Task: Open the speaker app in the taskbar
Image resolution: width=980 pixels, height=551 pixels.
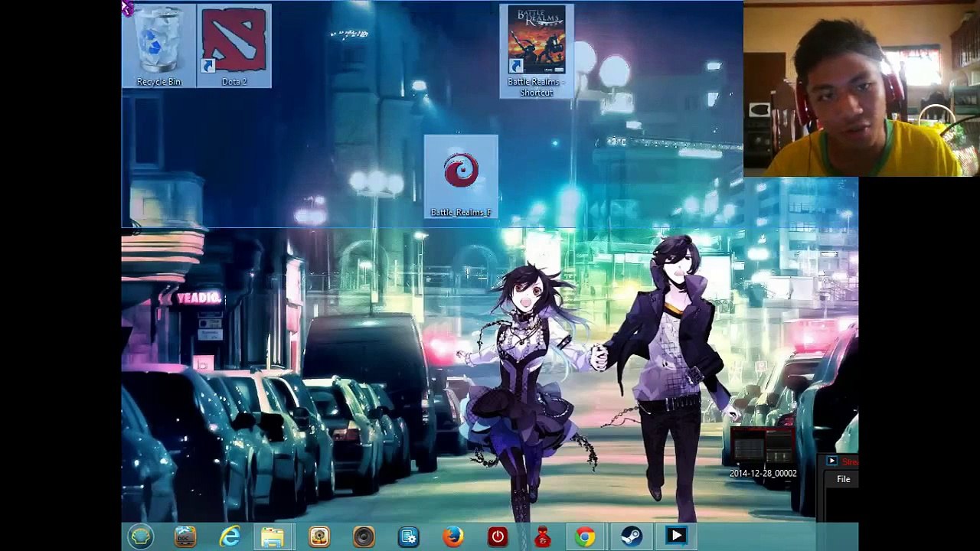Action: tap(364, 536)
